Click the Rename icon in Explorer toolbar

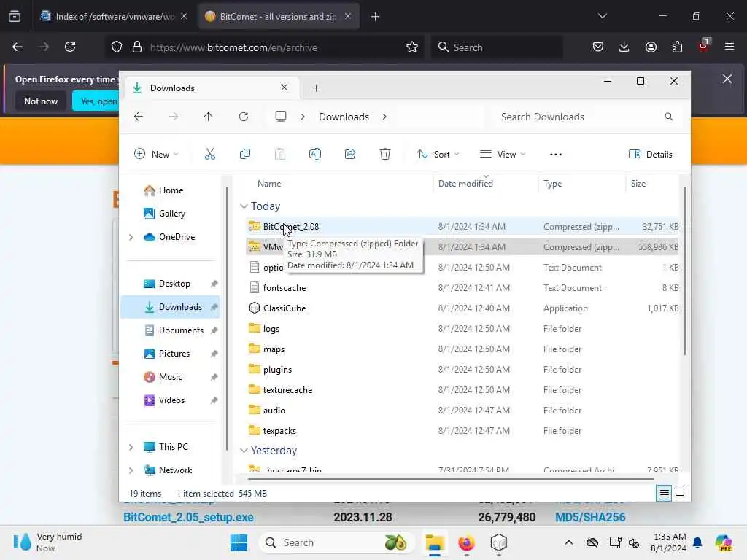(315, 154)
